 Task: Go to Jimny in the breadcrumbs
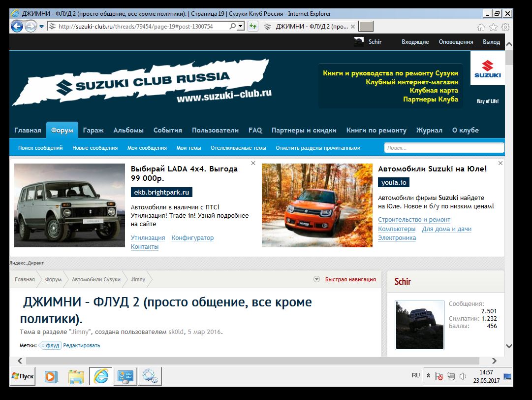tap(138, 279)
